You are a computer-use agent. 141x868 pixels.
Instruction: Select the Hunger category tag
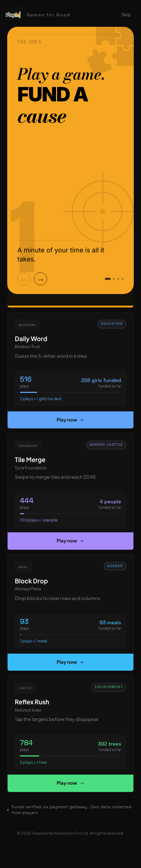[x=115, y=566]
